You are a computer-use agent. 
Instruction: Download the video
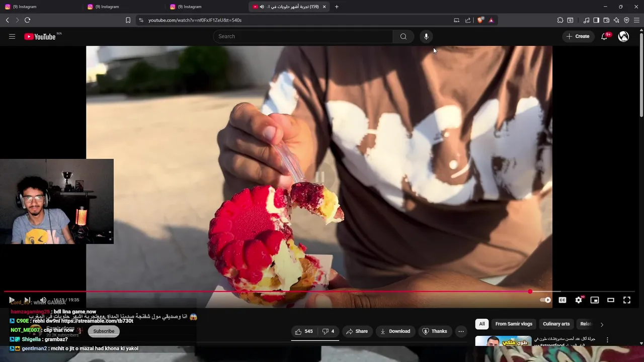[395, 331]
